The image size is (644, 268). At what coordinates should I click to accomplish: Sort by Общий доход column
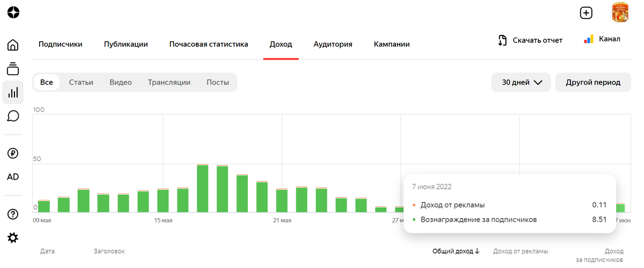coord(456,251)
